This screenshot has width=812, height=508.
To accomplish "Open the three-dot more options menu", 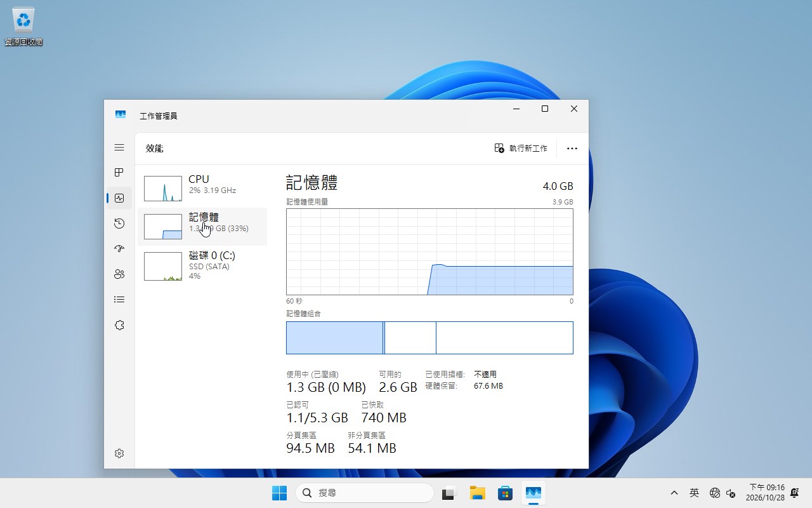I will coord(572,148).
